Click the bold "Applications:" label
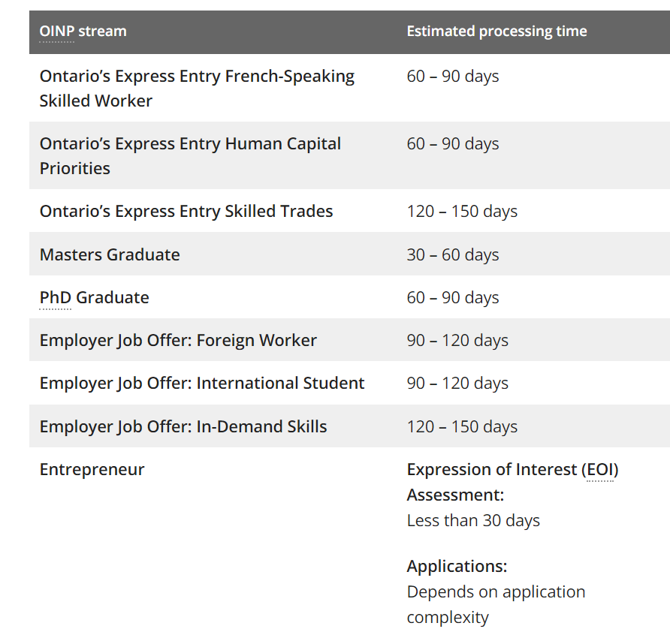 [457, 567]
